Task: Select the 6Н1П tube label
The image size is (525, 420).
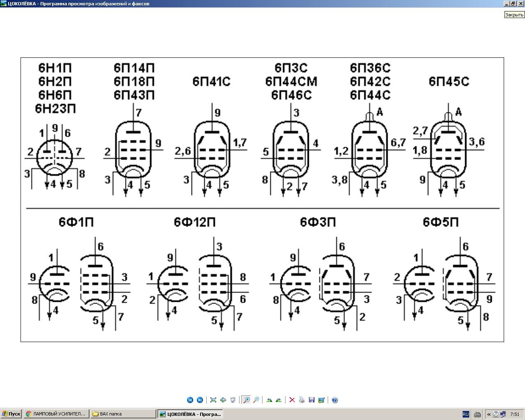Action: [55, 68]
